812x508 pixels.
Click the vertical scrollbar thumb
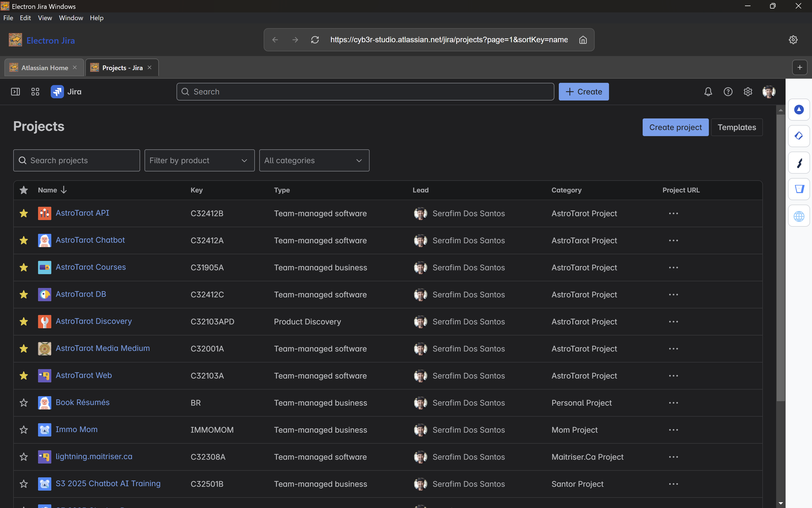[x=781, y=258]
